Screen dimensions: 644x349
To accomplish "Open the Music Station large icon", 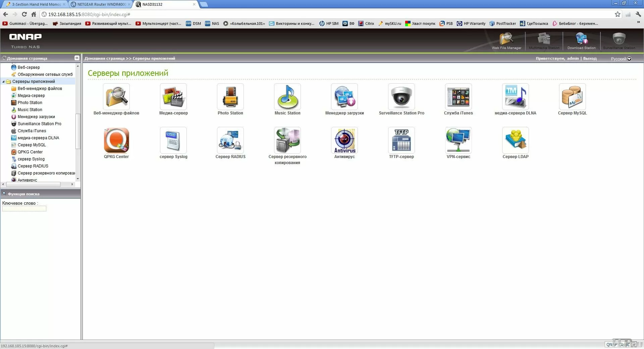I will click(x=287, y=97).
